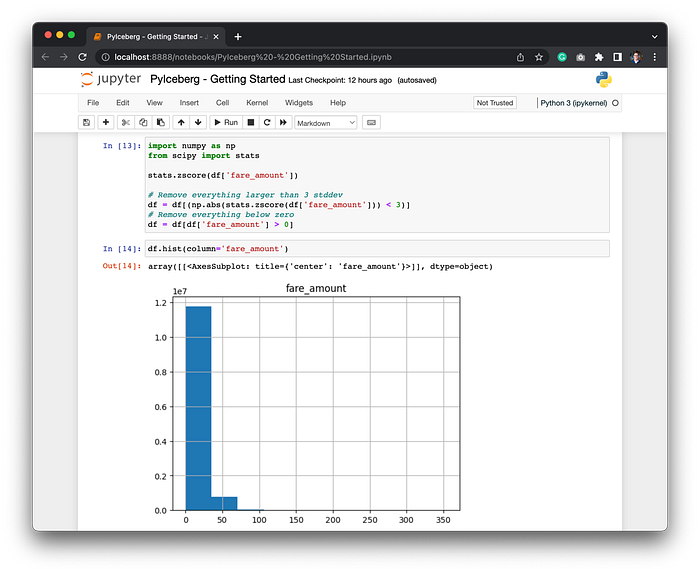Toggle the browser side panel icon
The height and width of the screenshot is (574, 700).
tap(617, 57)
